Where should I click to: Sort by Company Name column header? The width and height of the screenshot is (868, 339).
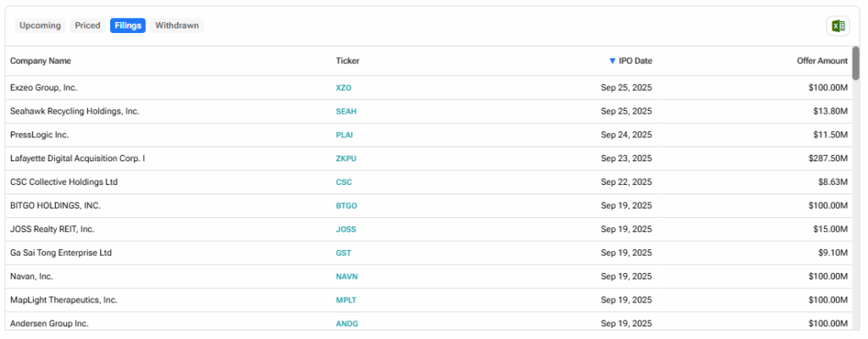pyautogui.click(x=41, y=61)
